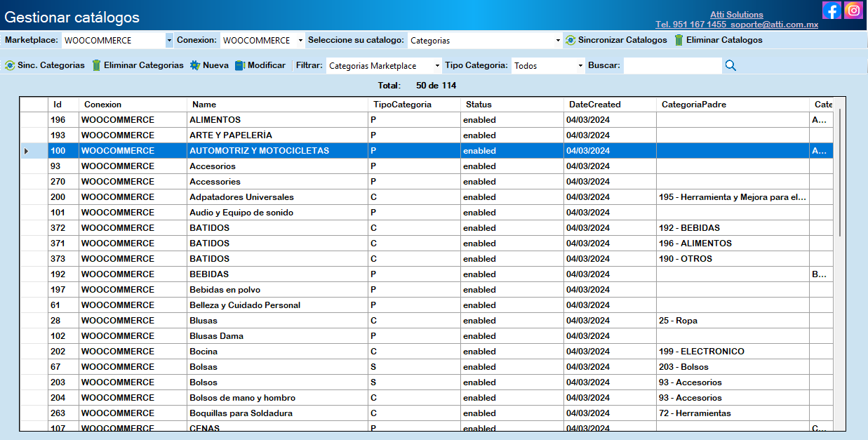Click the Eliminar Catalogos trash icon
Image resolution: width=868 pixels, height=440 pixels.
click(679, 40)
